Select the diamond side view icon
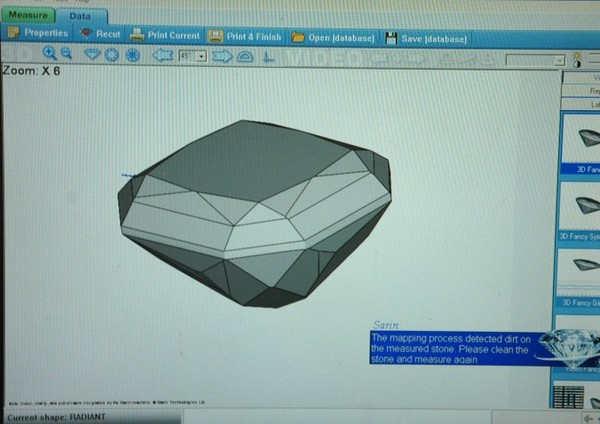Image resolution: width=600 pixels, height=424 pixels. [x=93, y=55]
